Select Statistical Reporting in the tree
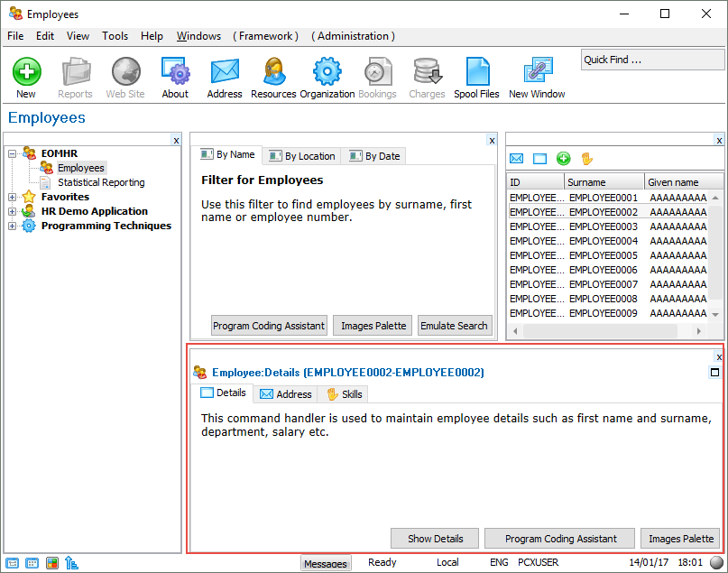The height and width of the screenshot is (573, 728). click(x=100, y=182)
